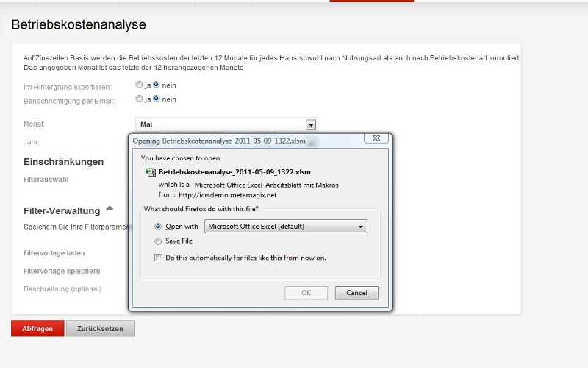
Task: Click the Filtervorlage laden label
Action: pos(54,253)
